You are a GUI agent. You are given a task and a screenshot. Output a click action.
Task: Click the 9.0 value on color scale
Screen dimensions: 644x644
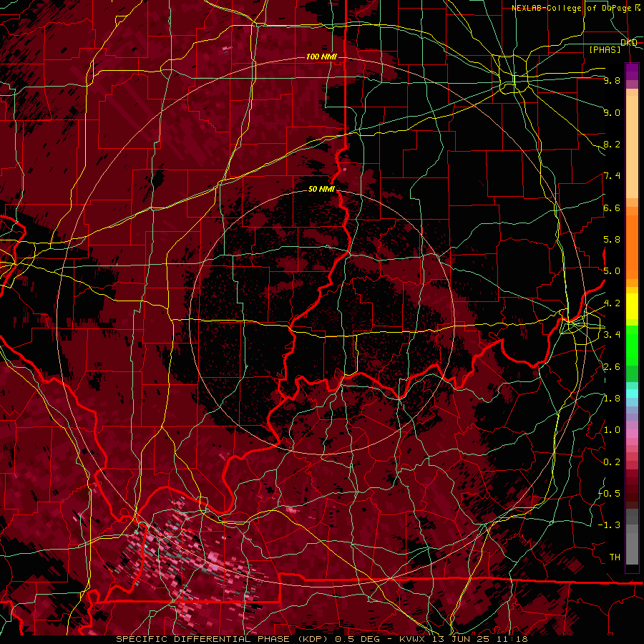click(612, 112)
